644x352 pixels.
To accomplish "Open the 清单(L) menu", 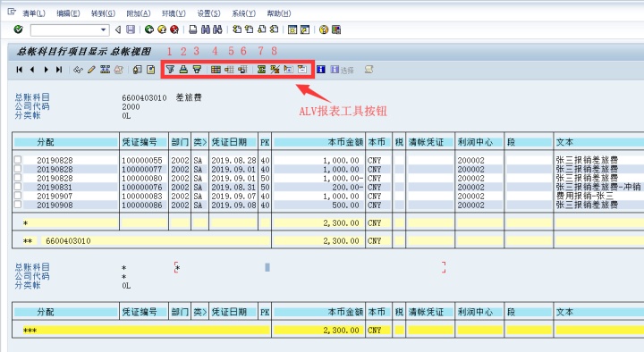I will point(34,13).
